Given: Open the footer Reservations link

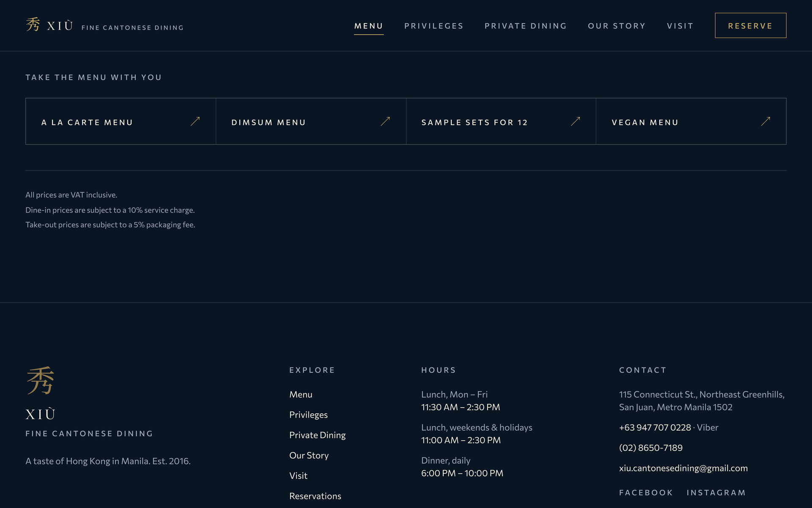Looking at the screenshot, I should click(315, 496).
